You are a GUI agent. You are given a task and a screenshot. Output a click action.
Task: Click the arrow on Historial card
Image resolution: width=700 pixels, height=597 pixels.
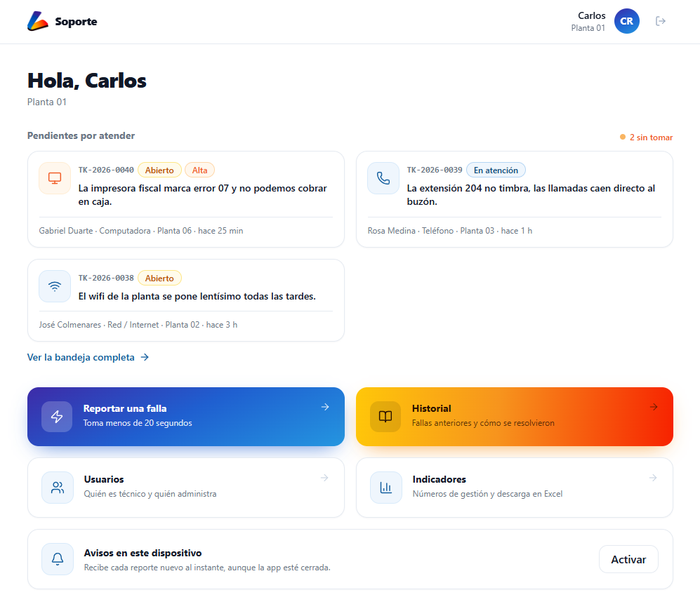pyautogui.click(x=654, y=407)
